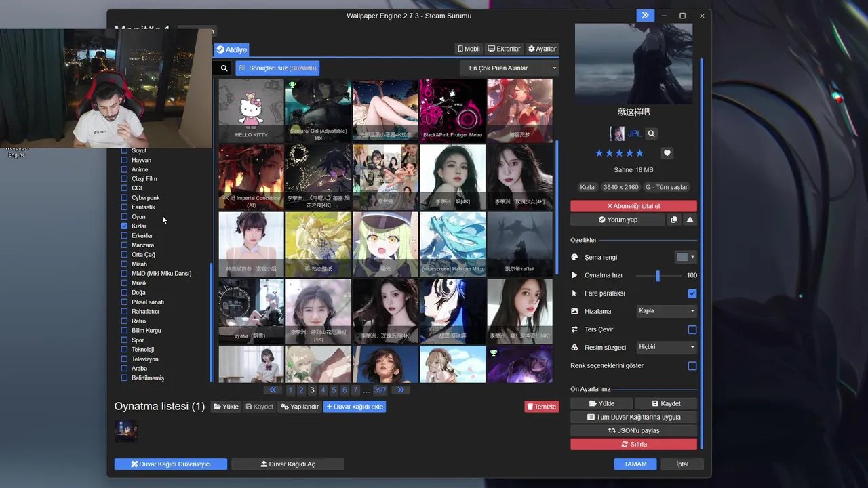The width and height of the screenshot is (868, 488).
Task: Click the first rating star
Action: [599, 153]
